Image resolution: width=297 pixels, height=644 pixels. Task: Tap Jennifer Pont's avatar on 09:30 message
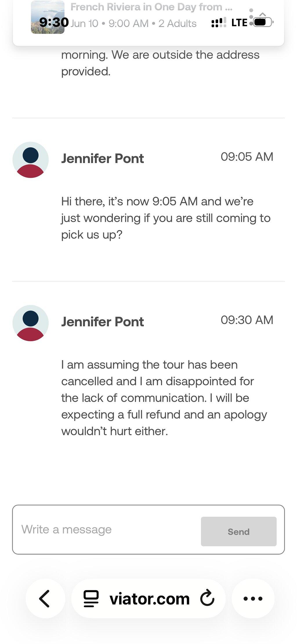[x=30, y=323]
